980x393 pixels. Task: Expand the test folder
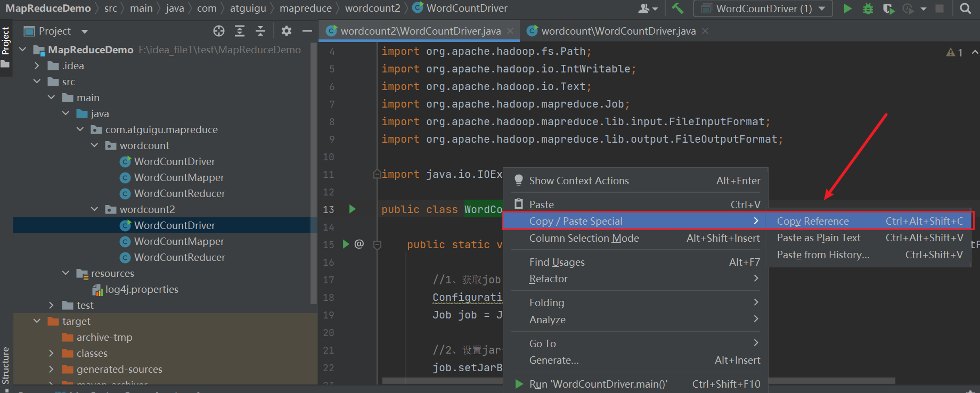51,305
